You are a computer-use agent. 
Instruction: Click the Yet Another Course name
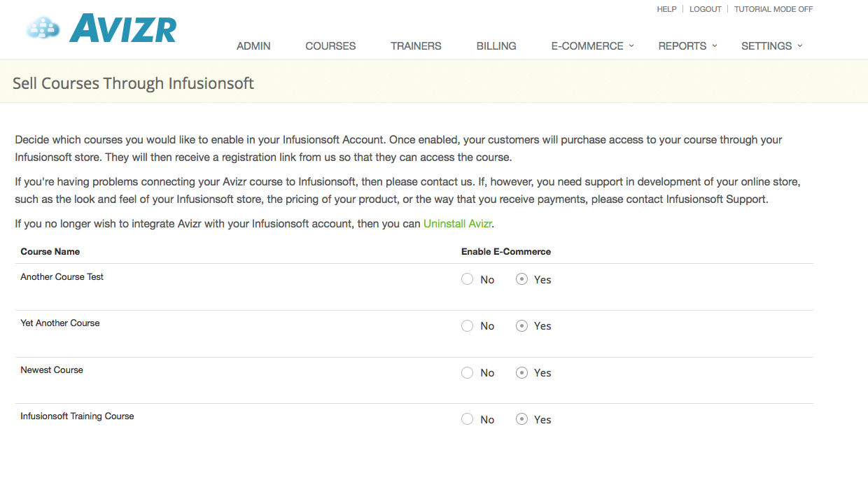60,323
